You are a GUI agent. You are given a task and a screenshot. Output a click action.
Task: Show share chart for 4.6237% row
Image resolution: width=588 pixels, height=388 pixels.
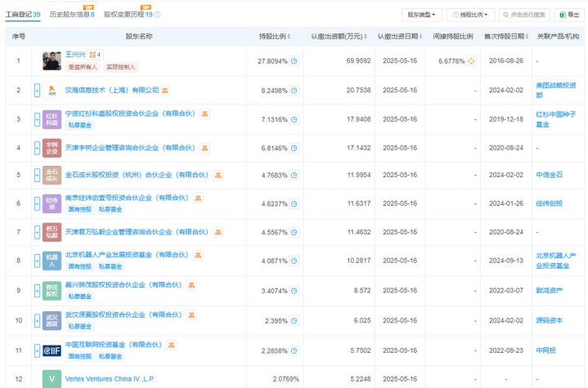pos(294,203)
